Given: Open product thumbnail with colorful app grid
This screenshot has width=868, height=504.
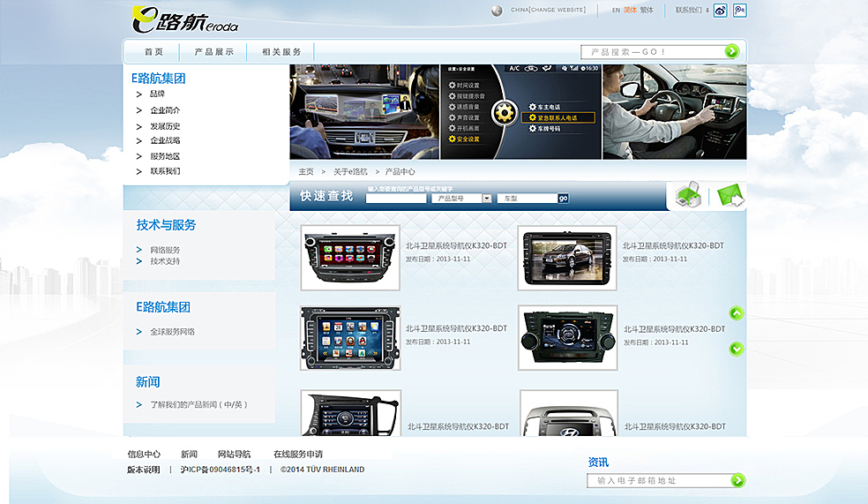Looking at the screenshot, I should (x=350, y=258).
